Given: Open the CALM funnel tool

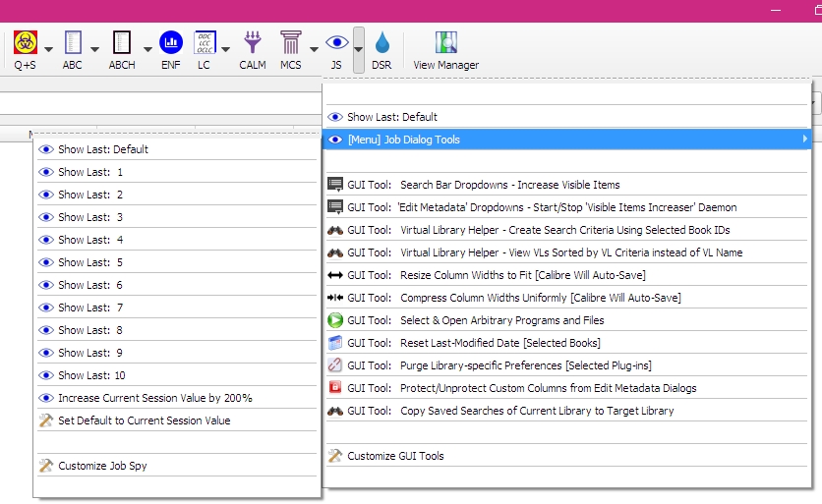Looking at the screenshot, I should [x=253, y=43].
